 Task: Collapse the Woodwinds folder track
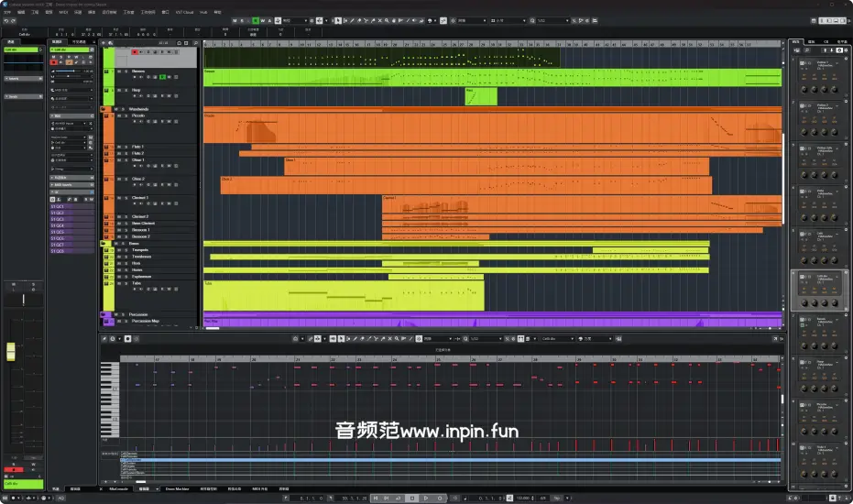point(104,109)
